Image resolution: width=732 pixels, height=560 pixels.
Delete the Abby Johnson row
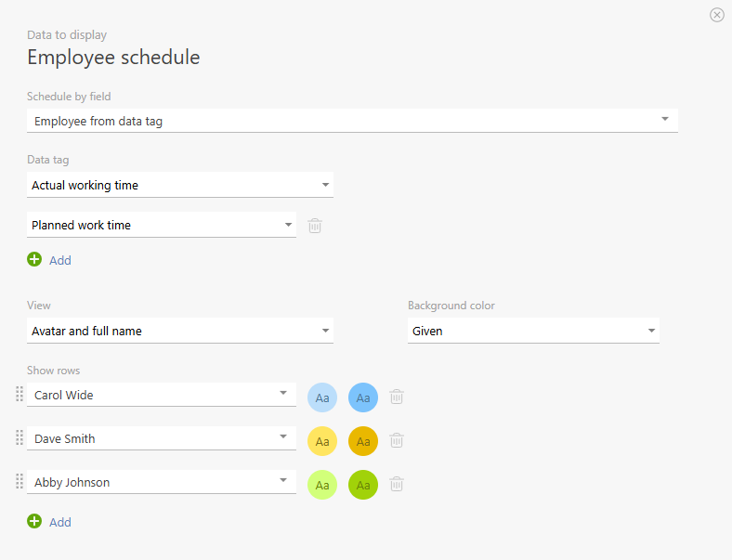[x=397, y=484]
